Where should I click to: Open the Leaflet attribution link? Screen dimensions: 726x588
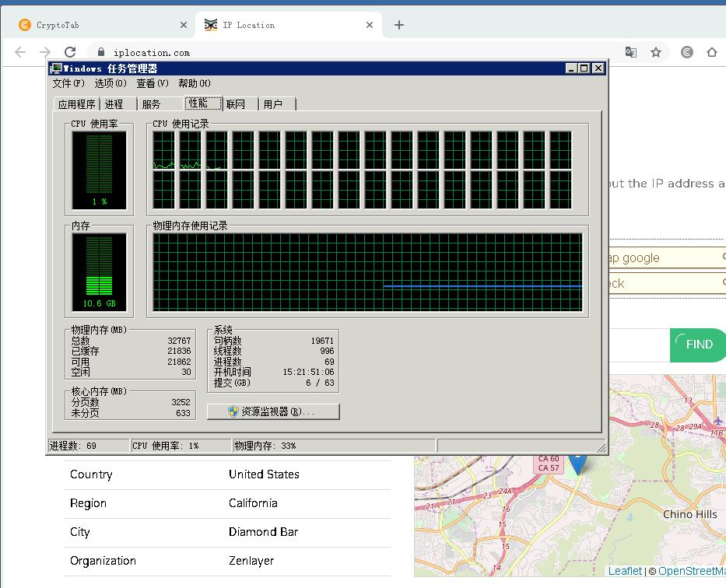coord(625,572)
